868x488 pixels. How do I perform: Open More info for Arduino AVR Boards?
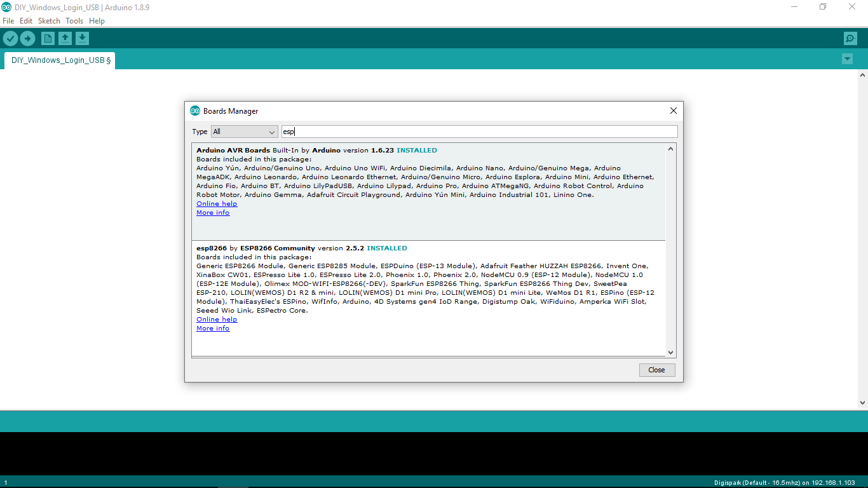[212, 212]
